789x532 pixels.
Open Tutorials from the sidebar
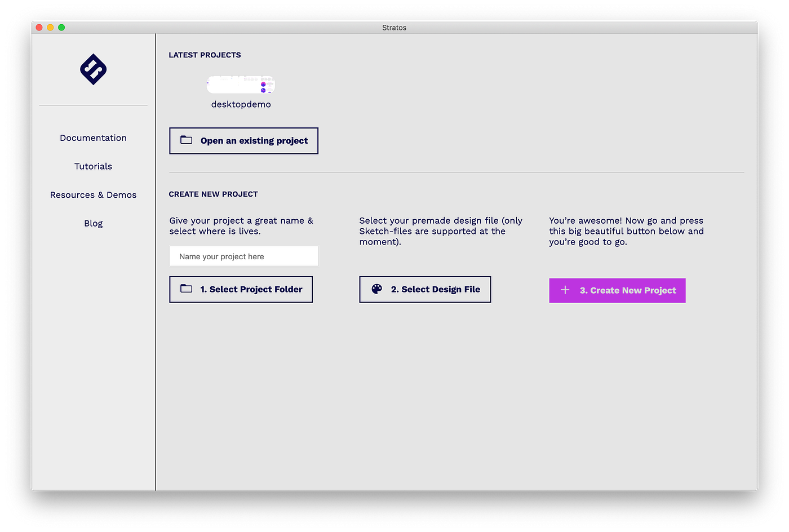93,166
